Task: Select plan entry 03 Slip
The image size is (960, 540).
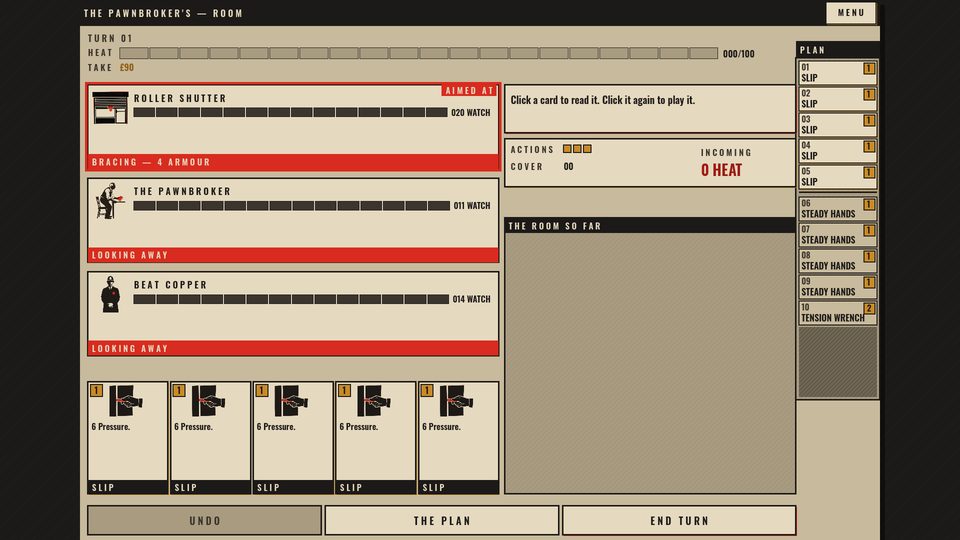Action: [x=837, y=124]
